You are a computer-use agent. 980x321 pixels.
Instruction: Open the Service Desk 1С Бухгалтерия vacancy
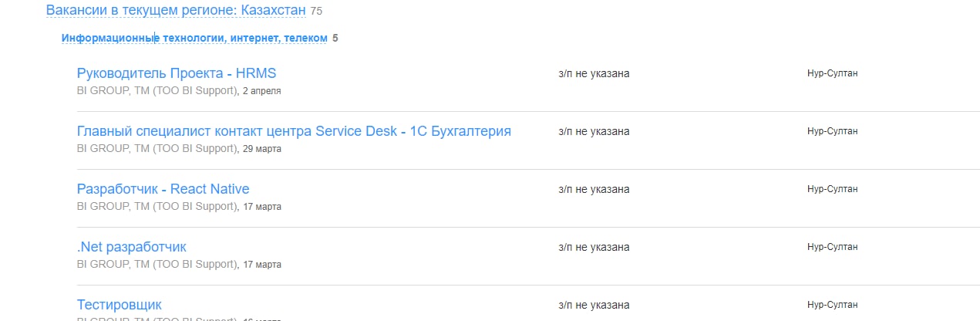[294, 131]
